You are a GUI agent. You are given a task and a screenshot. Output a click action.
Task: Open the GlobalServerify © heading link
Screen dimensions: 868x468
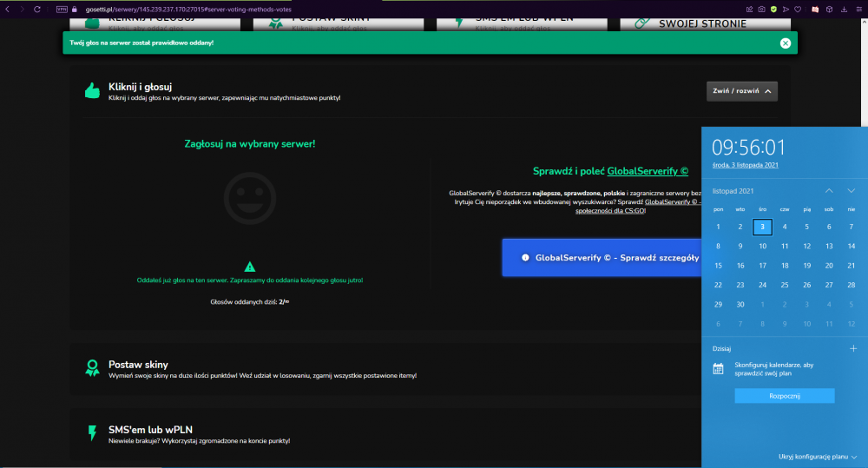(648, 171)
